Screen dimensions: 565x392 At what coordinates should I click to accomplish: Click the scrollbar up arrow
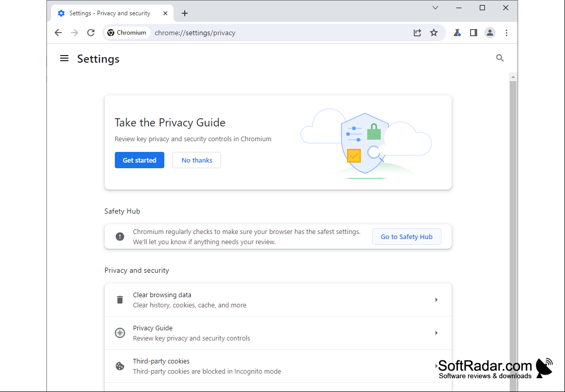513,77
